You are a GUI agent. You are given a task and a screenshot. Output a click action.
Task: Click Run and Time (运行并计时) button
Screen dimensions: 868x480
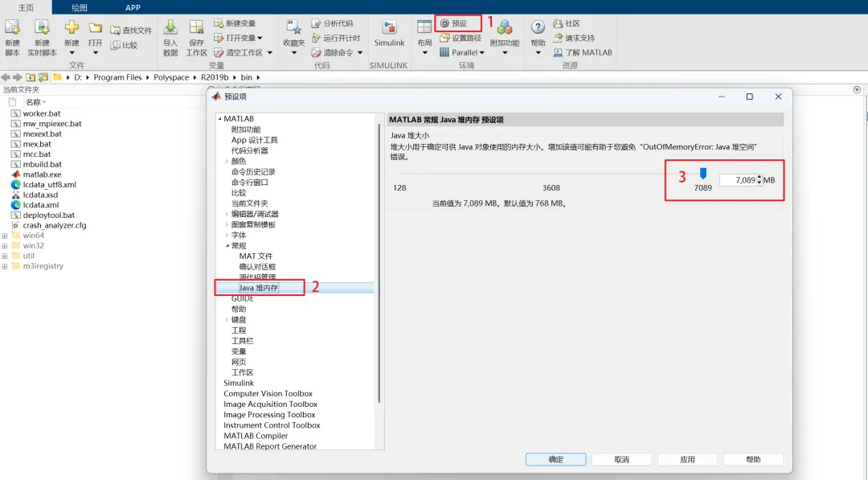(x=336, y=38)
